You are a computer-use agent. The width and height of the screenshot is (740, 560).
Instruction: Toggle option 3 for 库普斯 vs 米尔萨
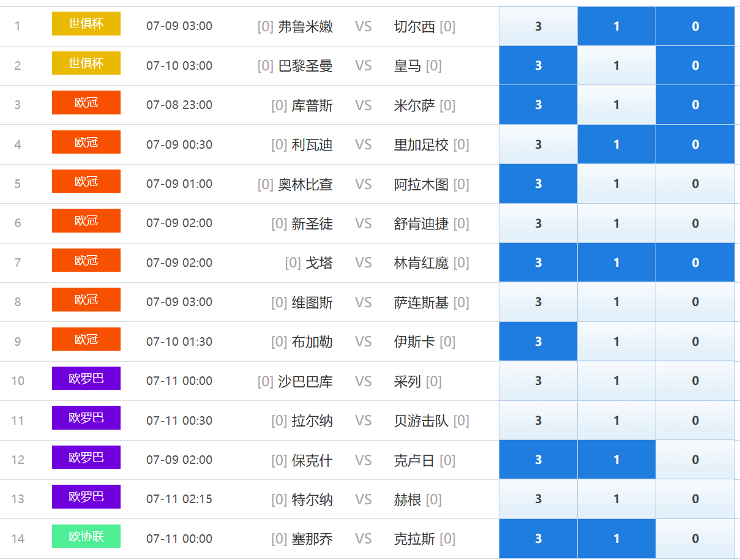[x=538, y=105]
